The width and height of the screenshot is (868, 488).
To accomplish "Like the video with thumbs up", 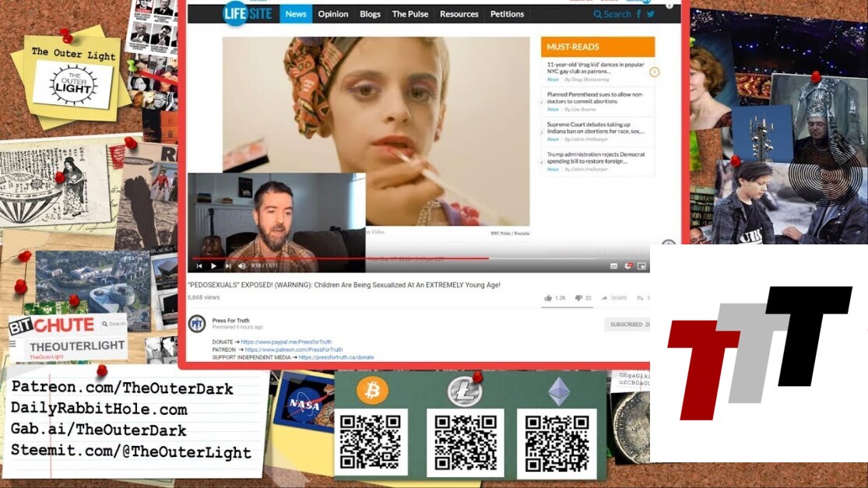I will click(x=549, y=298).
